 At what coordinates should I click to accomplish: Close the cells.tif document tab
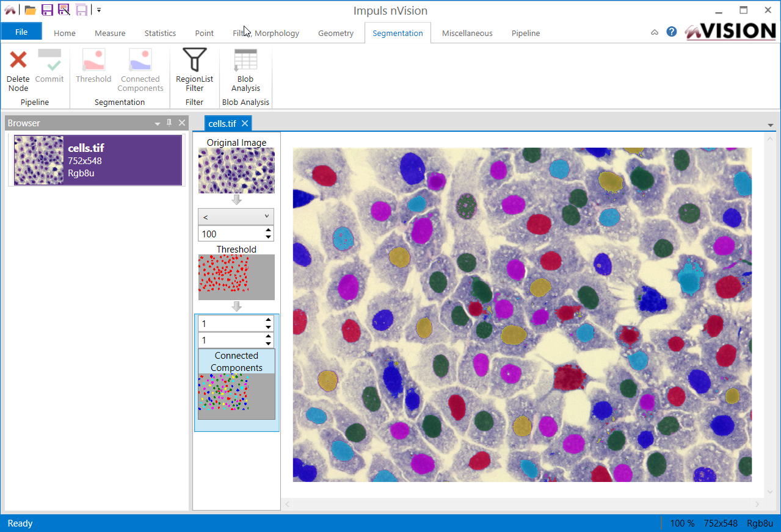click(245, 123)
